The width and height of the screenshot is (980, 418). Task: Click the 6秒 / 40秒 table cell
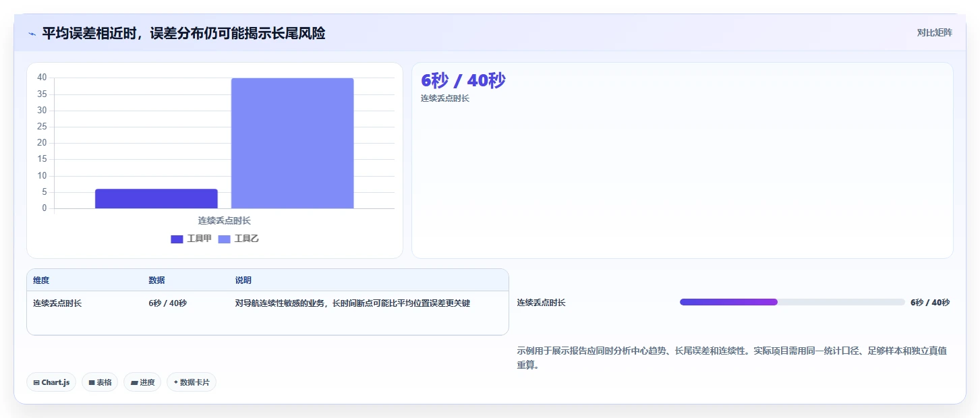167,303
